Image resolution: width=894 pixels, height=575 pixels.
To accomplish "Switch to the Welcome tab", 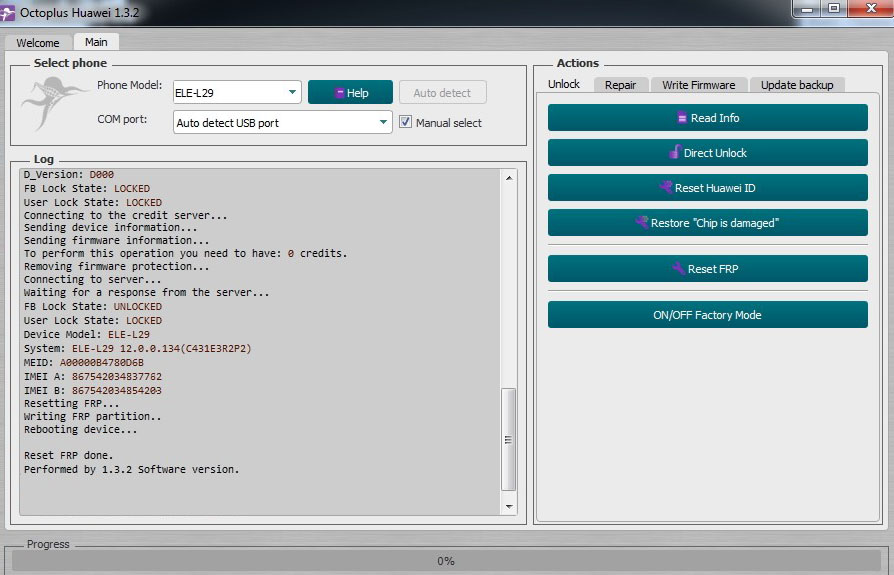I will (38, 43).
